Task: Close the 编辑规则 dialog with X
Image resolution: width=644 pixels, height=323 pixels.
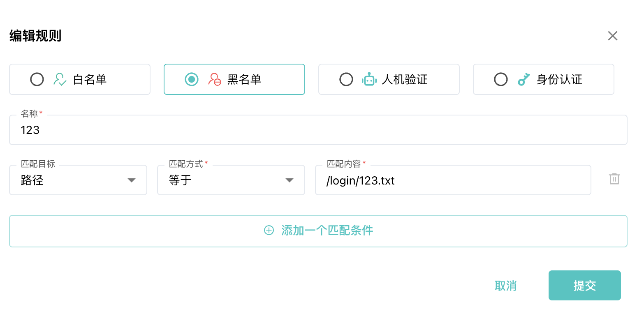Action: (x=613, y=36)
